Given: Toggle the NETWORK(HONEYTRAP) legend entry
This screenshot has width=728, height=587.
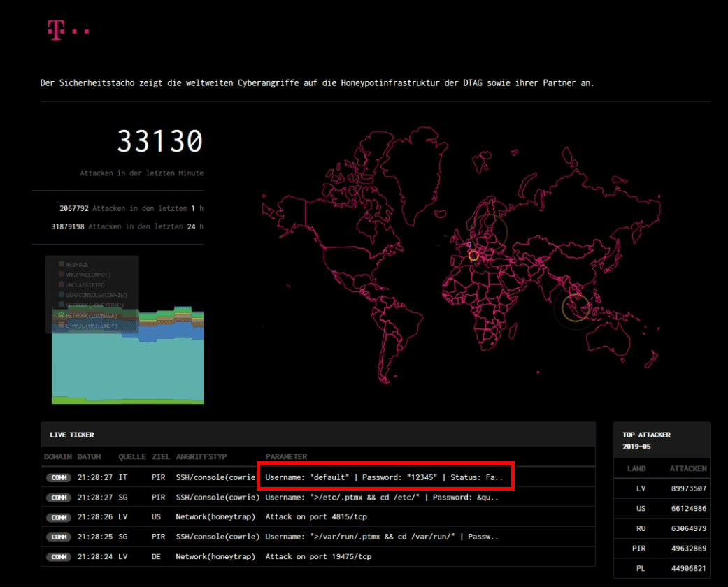Looking at the screenshot, I should pyautogui.click(x=92, y=305).
